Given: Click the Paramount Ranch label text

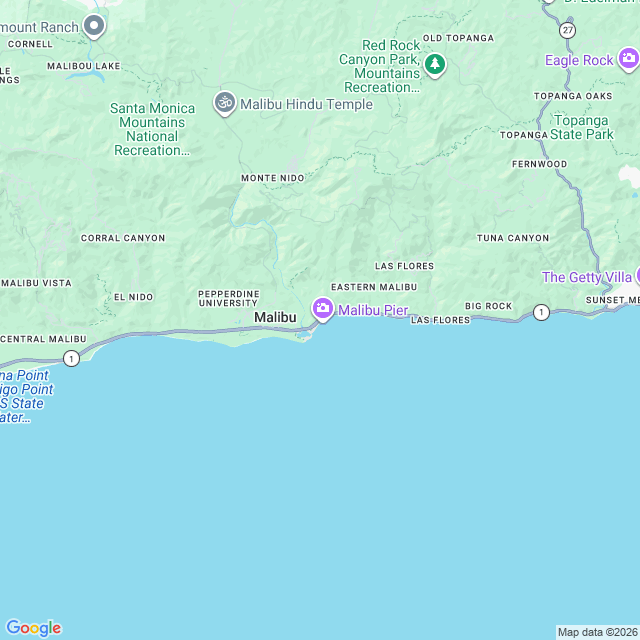Looking at the screenshot, I should (39, 27).
